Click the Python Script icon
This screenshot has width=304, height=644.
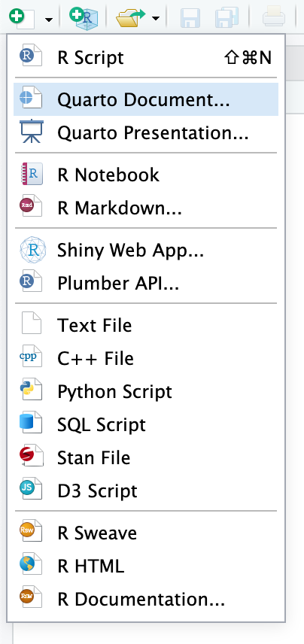pyautogui.click(x=31, y=390)
